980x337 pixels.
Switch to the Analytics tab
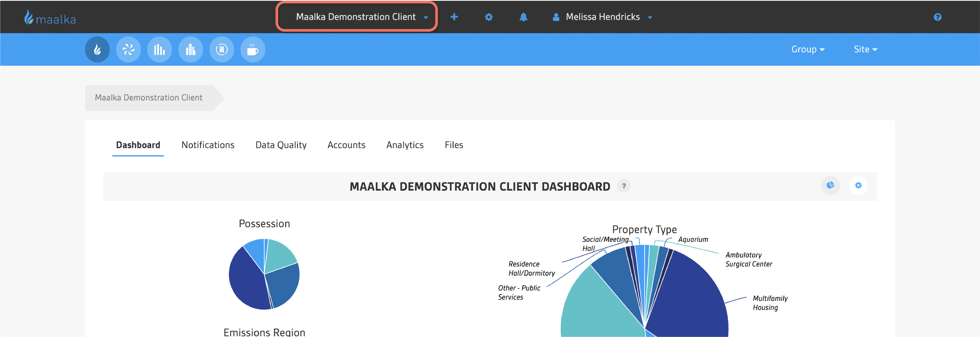pyautogui.click(x=405, y=145)
